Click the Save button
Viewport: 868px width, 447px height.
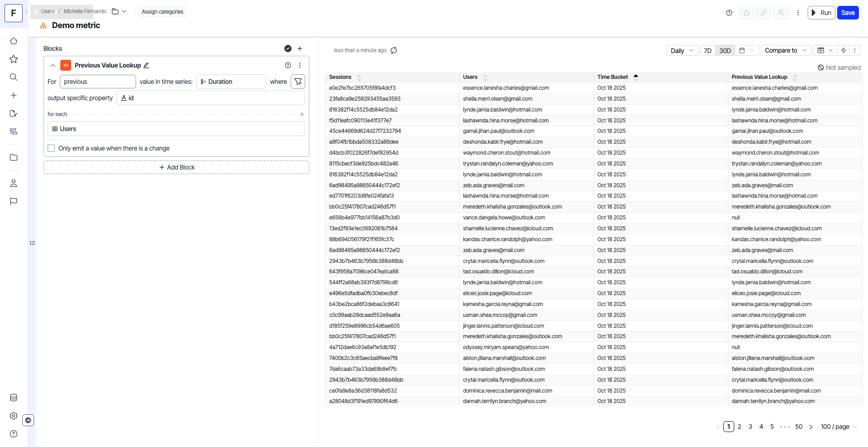[x=848, y=13]
